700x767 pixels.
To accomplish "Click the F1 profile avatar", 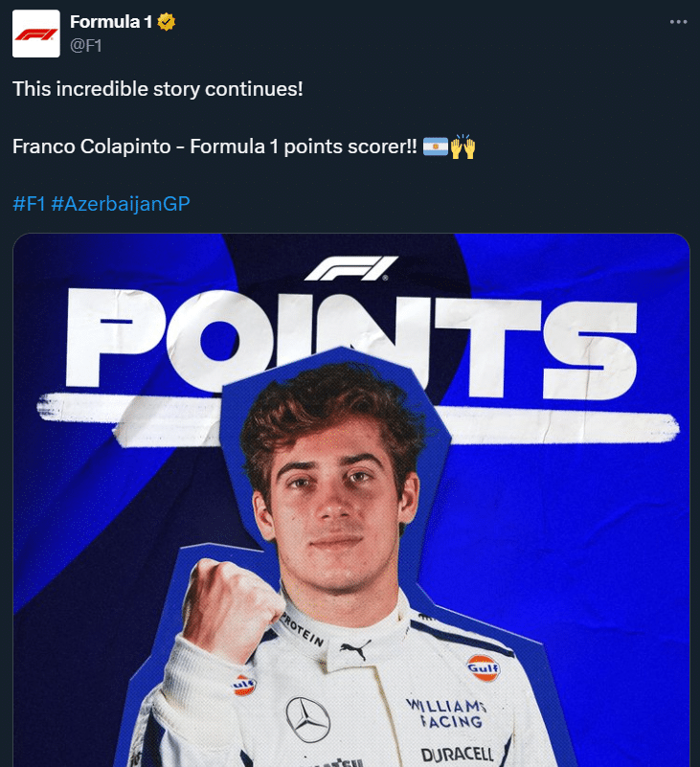I will click(x=36, y=34).
